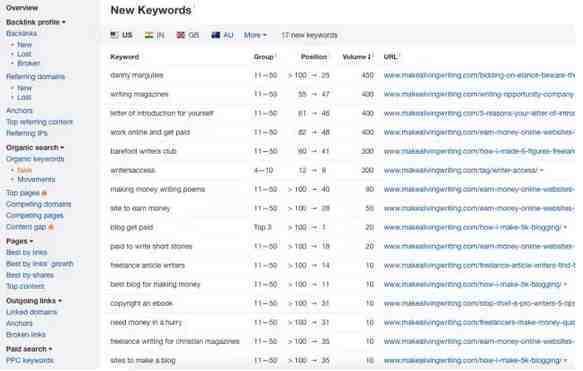Select the US flag country filter

(x=121, y=35)
